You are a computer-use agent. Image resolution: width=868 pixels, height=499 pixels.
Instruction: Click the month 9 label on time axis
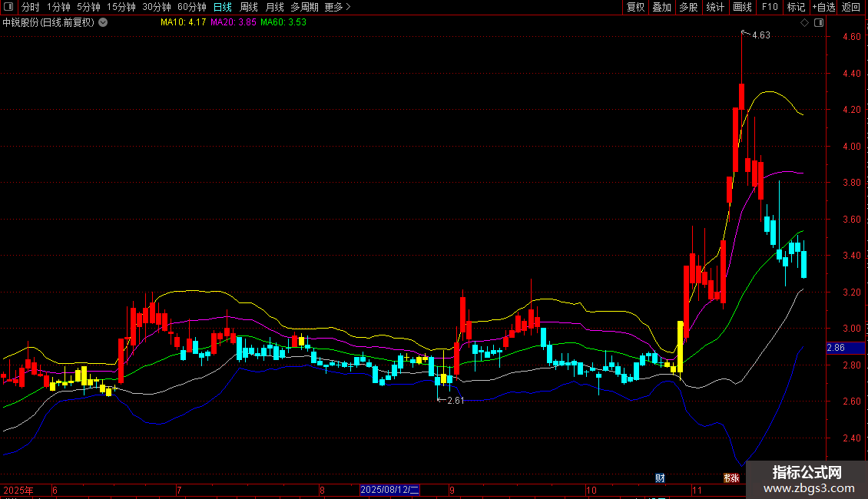click(452, 490)
